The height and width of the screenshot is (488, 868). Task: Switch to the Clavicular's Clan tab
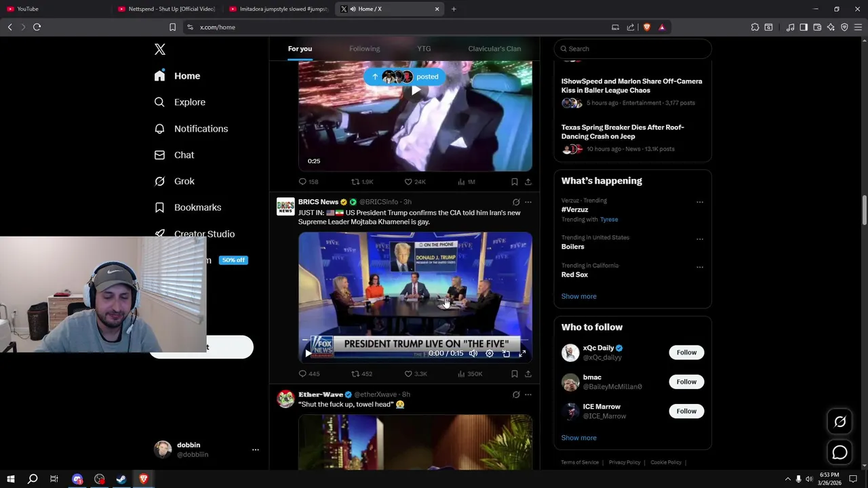(x=494, y=49)
